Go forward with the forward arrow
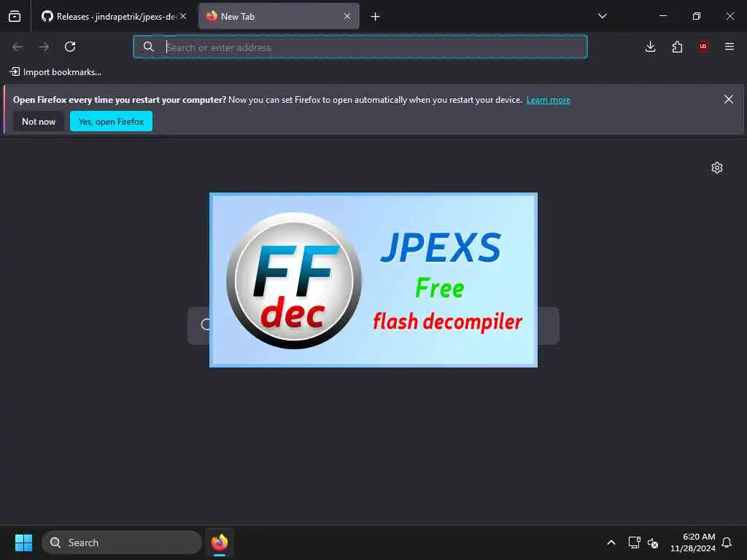The image size is (747, 560). click(x=44, y=47)
